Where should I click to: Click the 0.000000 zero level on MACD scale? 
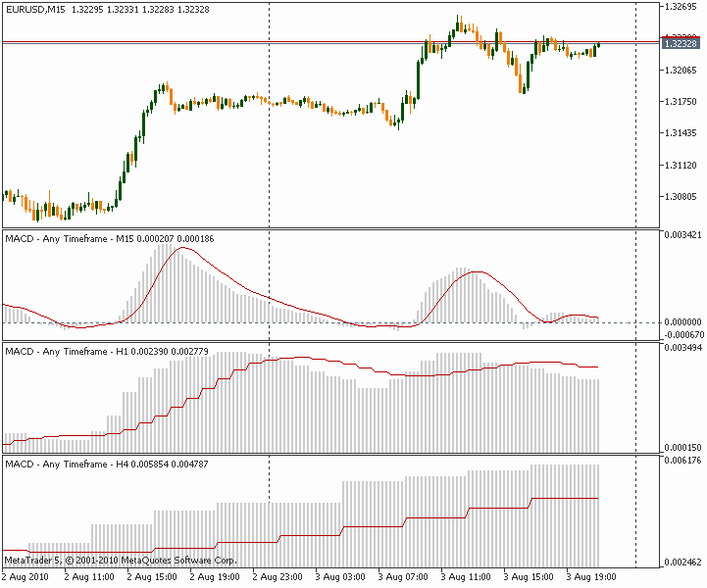(682, 321)
